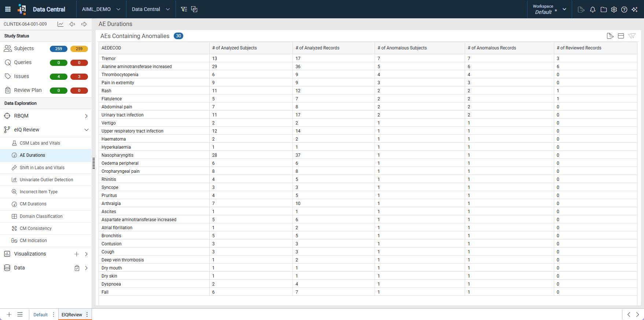Open the Workspace Default dropdown
This screenshot has width=644, height=320.
[x=549, y=9]
